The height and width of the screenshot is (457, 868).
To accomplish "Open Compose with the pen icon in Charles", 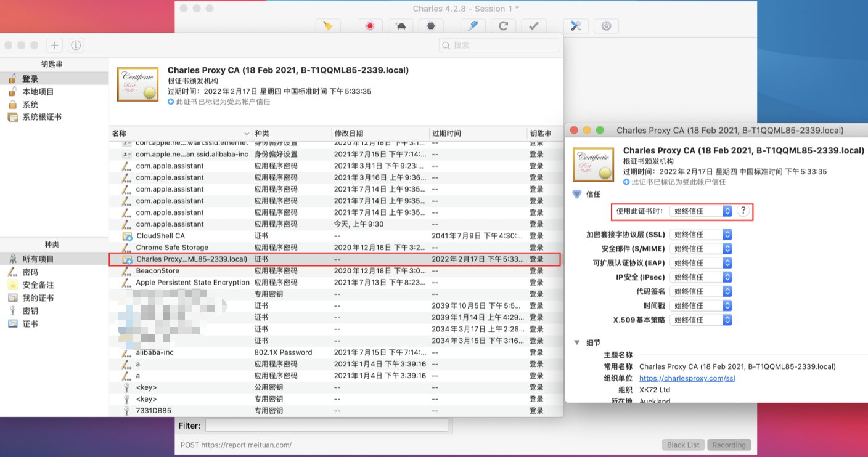I will (x=473, y=26).
